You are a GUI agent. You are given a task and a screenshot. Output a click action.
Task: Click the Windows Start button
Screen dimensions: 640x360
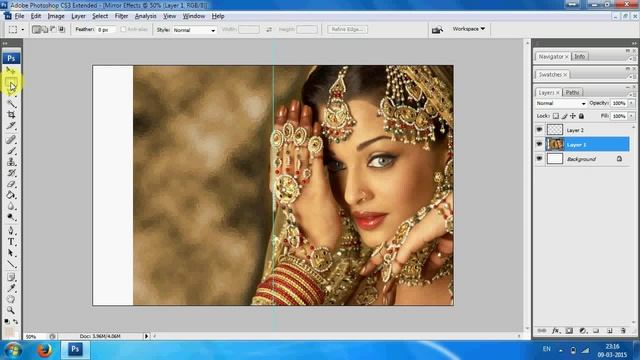[x=13, y=351]
